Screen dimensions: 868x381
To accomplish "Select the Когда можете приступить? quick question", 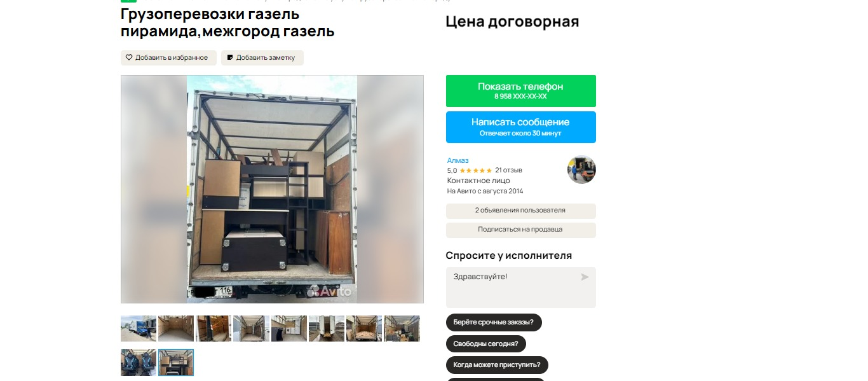I will 497,365.
